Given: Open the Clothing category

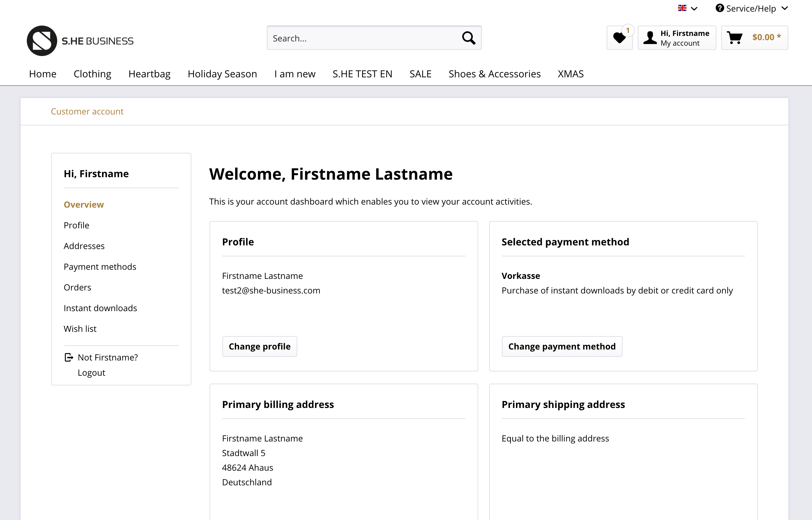Looking at the screenshot, I should click(x=92, y=74).
